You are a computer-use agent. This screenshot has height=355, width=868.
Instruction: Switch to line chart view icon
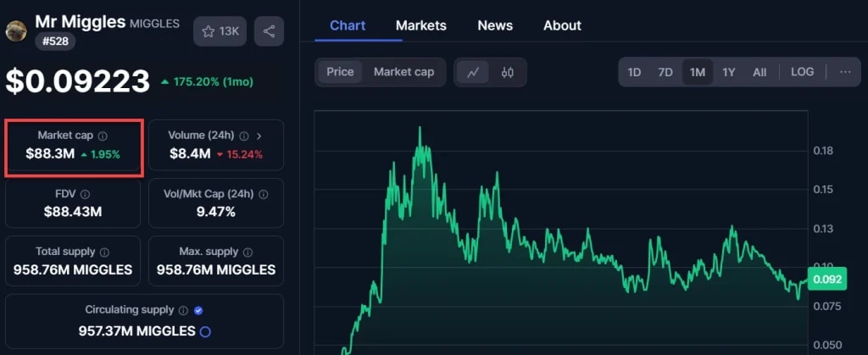473,72
